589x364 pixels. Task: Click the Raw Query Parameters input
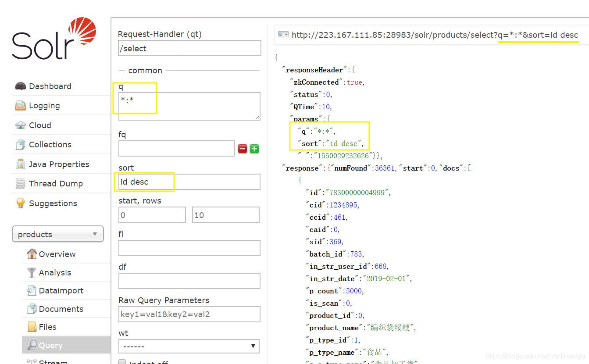[x=189, y=314]
